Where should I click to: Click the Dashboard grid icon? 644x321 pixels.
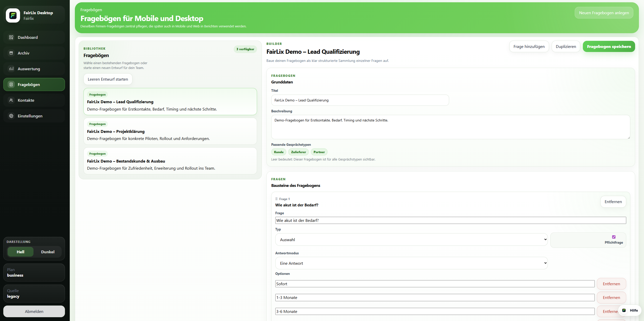coord(11,37)
